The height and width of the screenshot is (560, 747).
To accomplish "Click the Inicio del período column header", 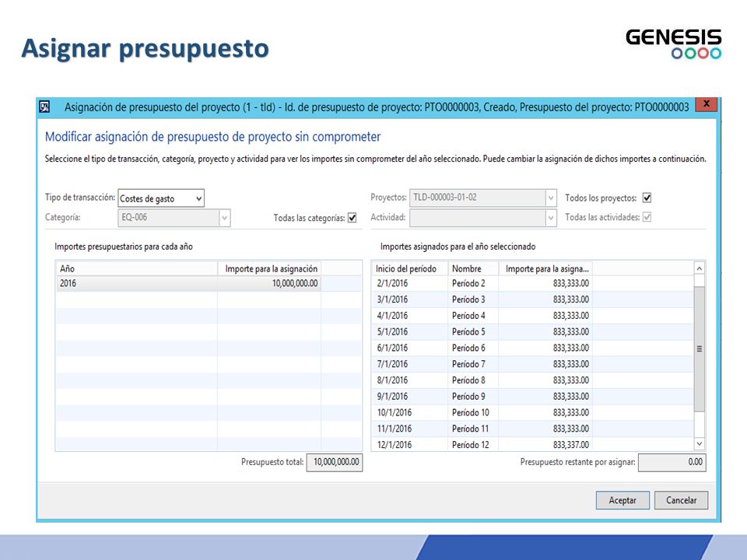I will (x=409, y=268).
